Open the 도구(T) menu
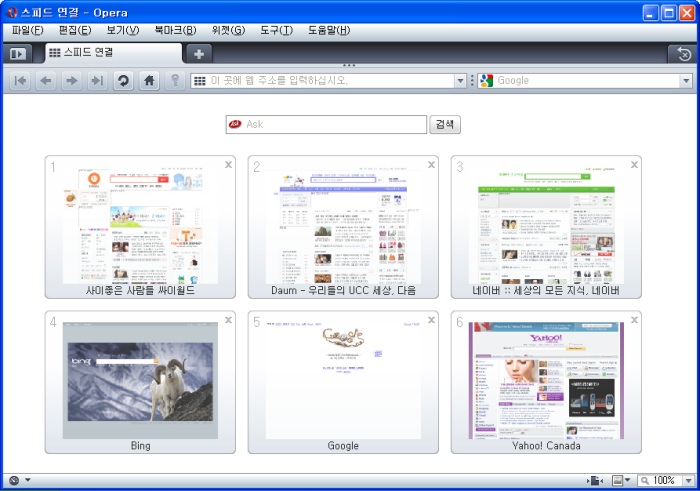 (x=276, y=30)
